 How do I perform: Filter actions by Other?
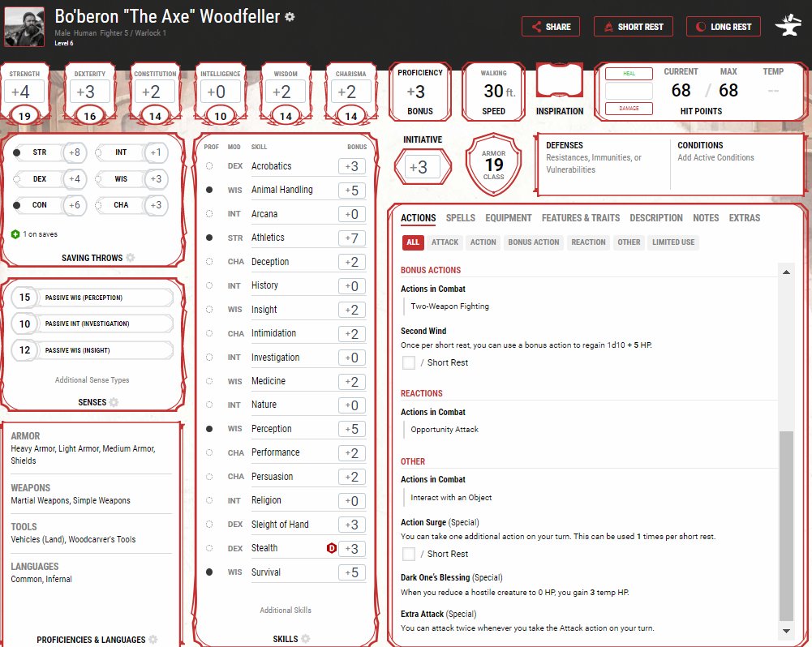tap(629, 242)
